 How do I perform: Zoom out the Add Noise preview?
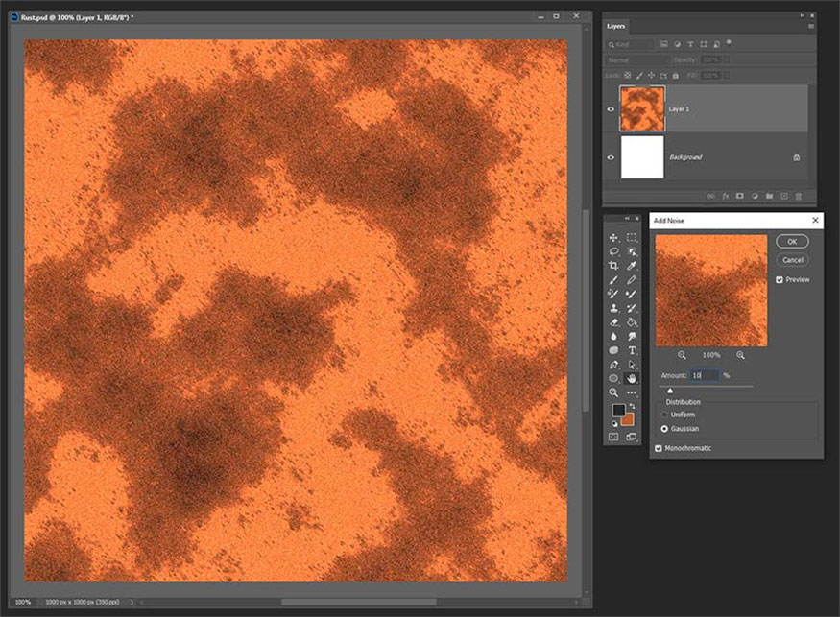click(x=682, y=355)
